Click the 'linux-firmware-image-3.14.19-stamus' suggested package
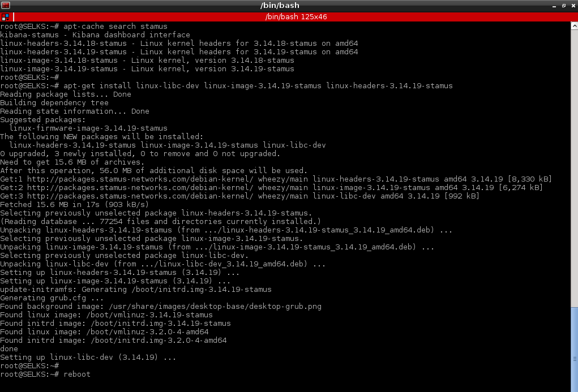This screenshot has width=578, height=392. (x=88, y=128)
